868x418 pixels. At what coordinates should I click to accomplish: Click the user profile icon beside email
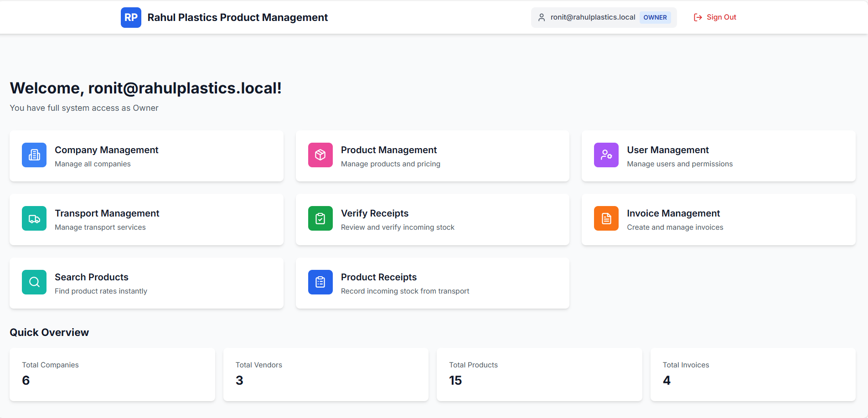[542, 17]
